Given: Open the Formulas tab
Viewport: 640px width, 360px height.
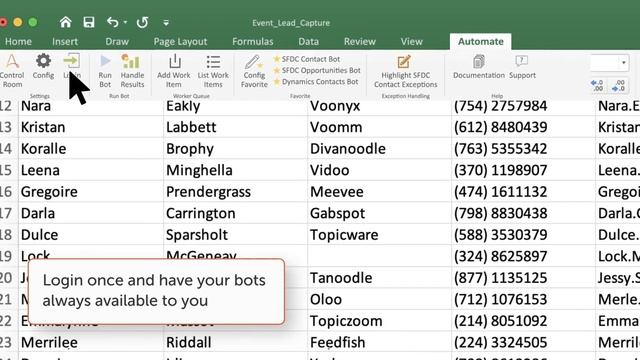Looking at the screenshot, I should [x=253, y=41].
